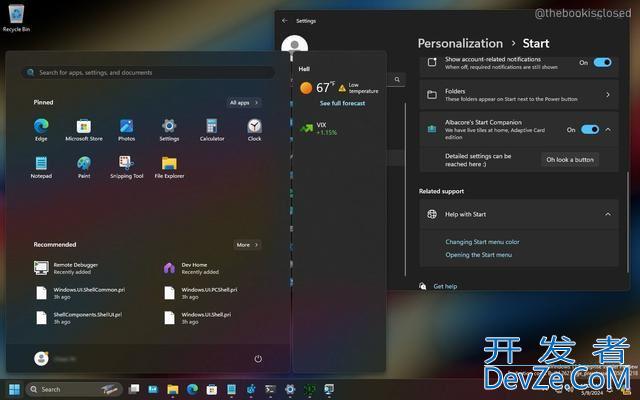Image resolution: width=640 pixels, height=400 pixels.
Task: Launch Snipping Tool from pinned apps
Action: click(127, 167)
